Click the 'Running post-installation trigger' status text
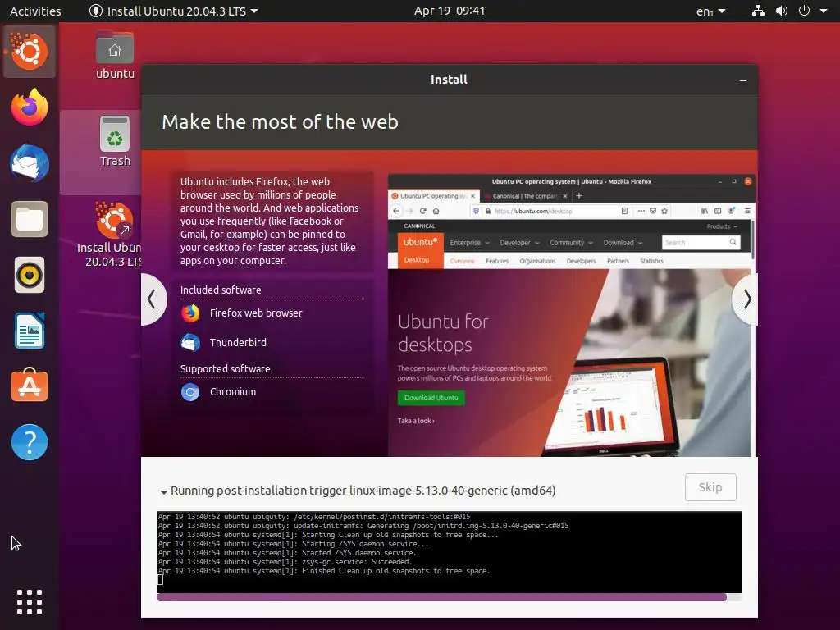Image resolution: width=840 pixels, height=630 pixels. (x=363, y=491)
